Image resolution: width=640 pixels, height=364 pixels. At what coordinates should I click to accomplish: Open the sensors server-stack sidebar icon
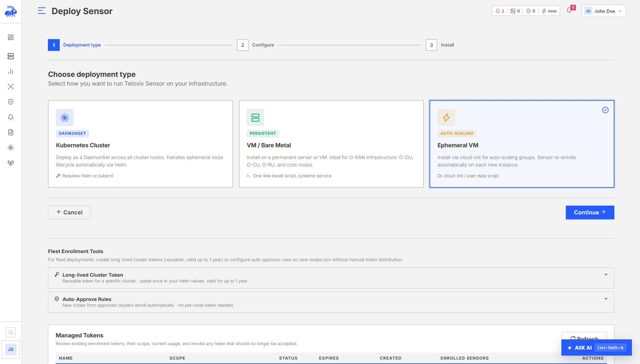pyautogui.click(x=11, y=56)
